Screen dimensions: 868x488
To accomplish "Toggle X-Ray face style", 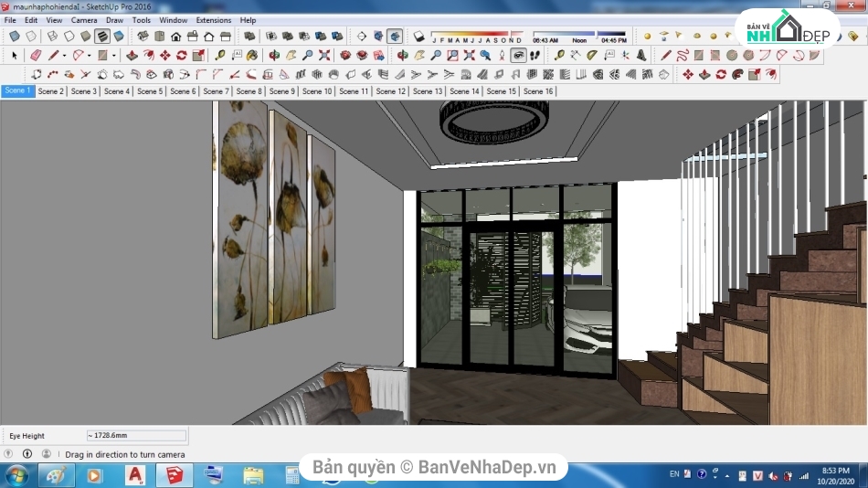I will coord(15,37).
